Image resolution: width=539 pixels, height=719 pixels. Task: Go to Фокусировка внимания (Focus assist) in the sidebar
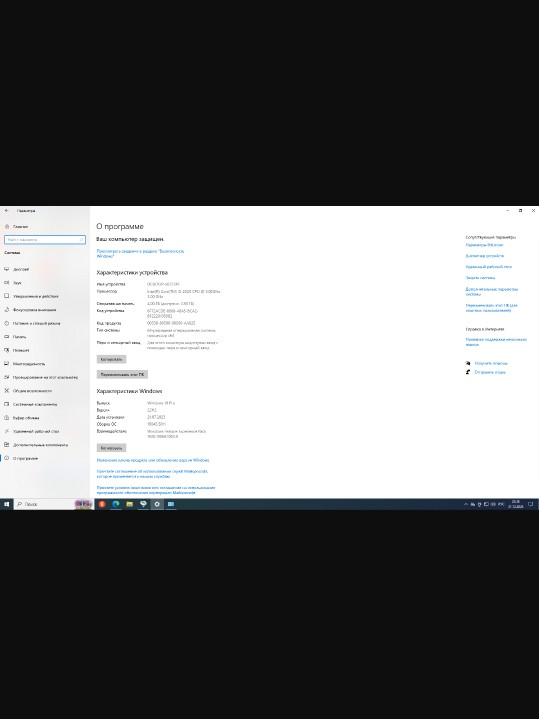(34, 310)
